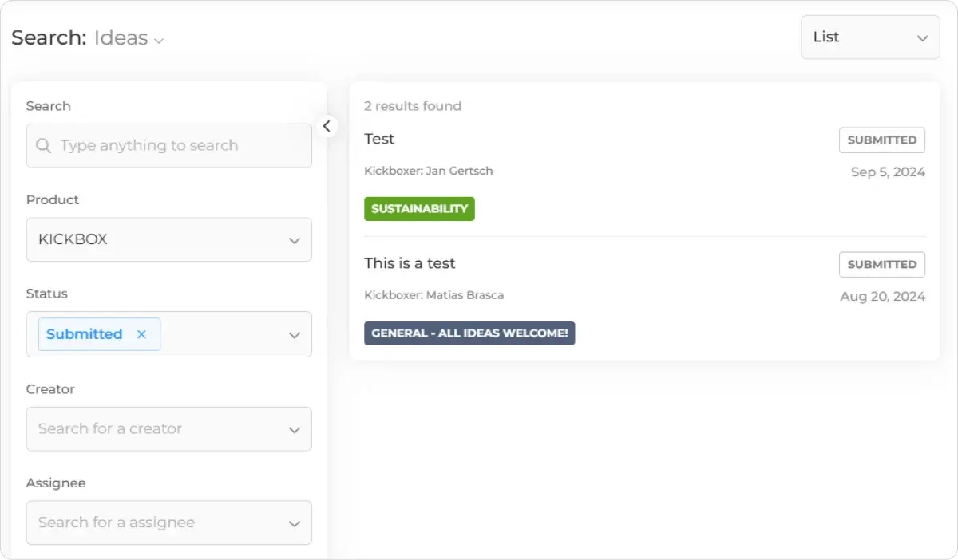Screen dimensions: 958x560
Task: Click the 'Aug 20, 2024' date
Action: click(x=883, y=297)
